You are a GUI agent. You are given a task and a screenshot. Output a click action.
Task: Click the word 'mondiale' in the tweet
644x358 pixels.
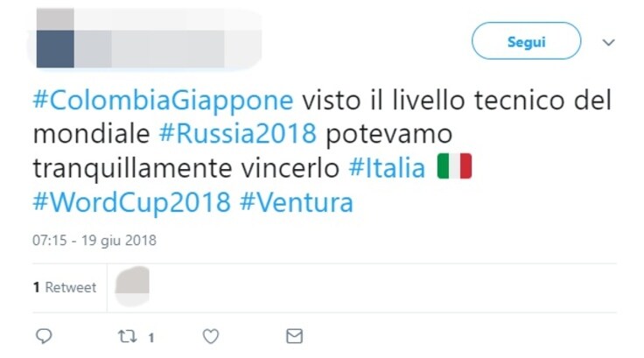coord(92,134)
